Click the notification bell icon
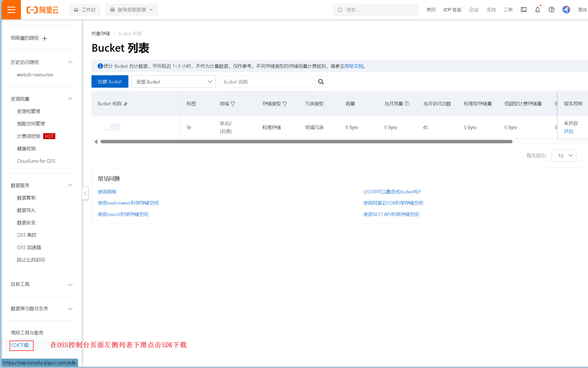Screen dimensions: 588x368 537,10
